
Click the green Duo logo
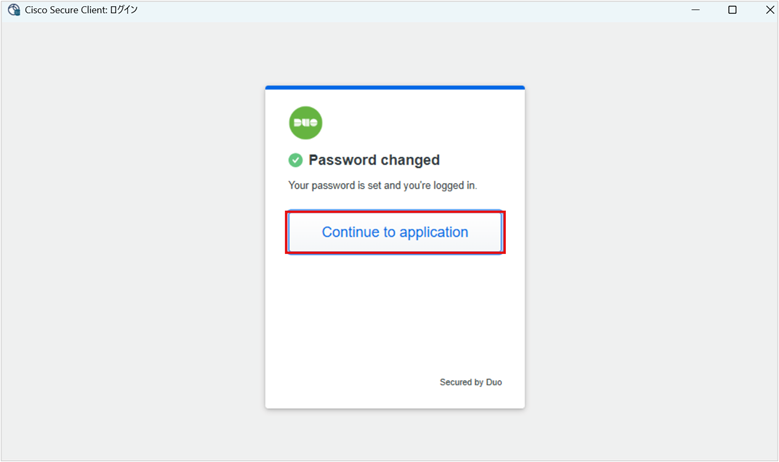pos(305,122)
